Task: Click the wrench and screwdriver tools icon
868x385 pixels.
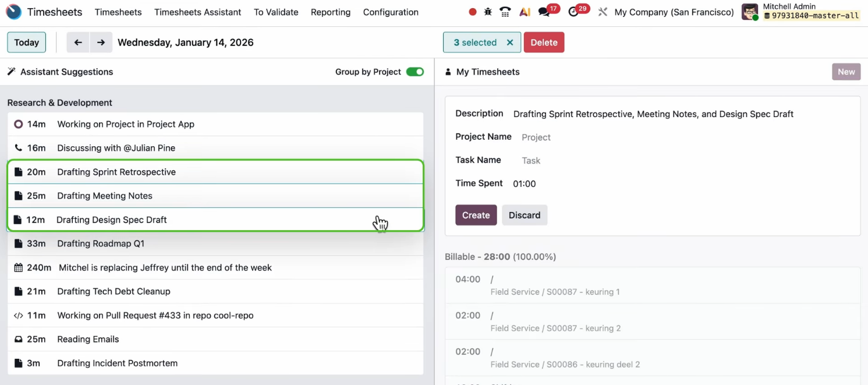Action: click(x=603, y=12)
